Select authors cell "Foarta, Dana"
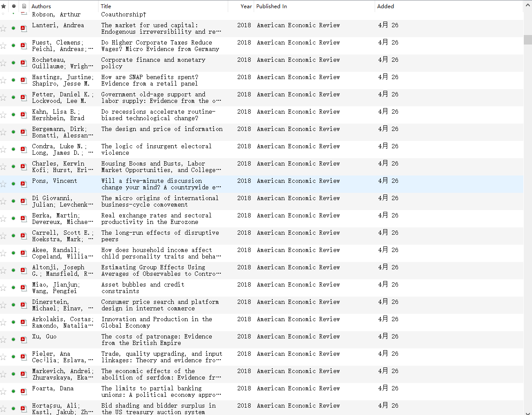Image resolution: width=532 pixels, height=415 pixels. (53, 388)
